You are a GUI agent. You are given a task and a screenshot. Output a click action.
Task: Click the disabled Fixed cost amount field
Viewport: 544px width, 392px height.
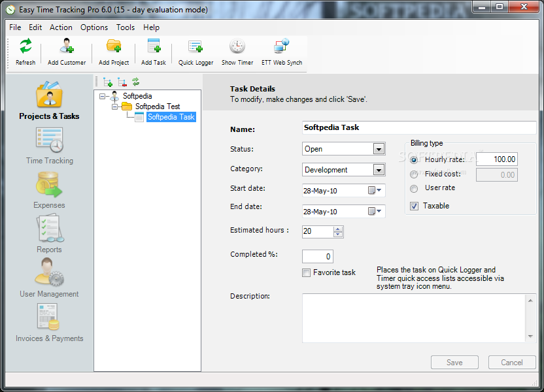(x=497, y=175)
